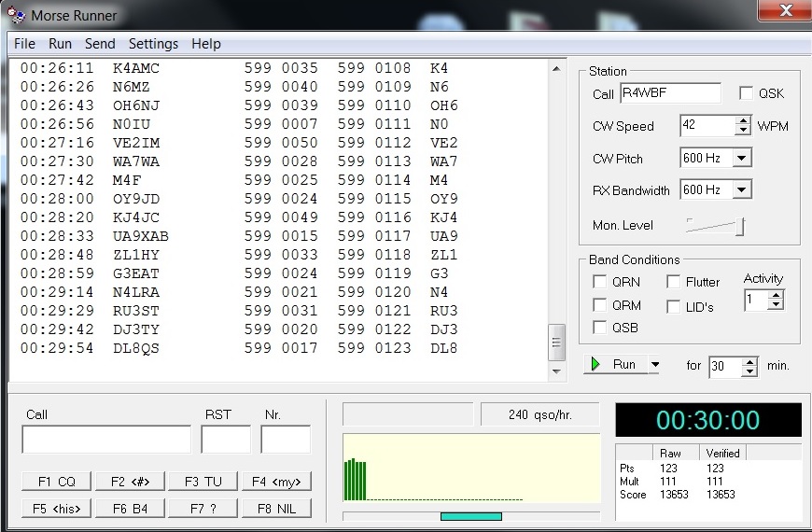Open the RX Bandwidth dropdown
812x532 pixels.
point(742,190)
